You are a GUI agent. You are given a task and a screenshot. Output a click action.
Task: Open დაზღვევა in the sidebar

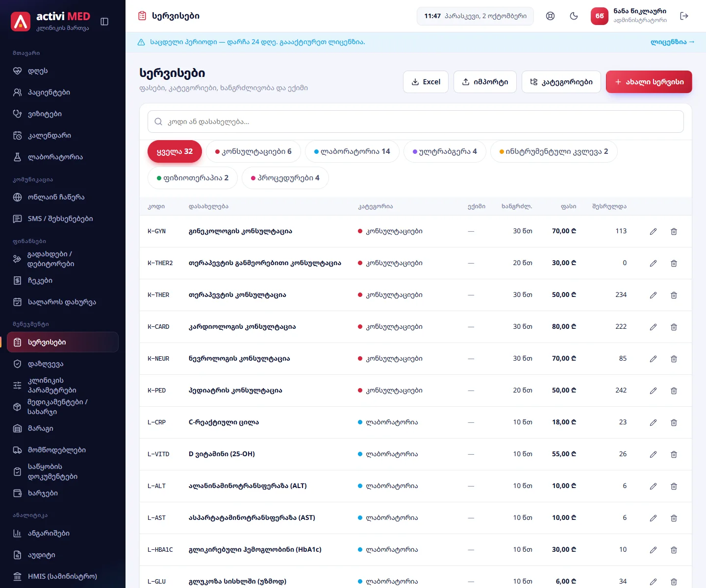63,364
